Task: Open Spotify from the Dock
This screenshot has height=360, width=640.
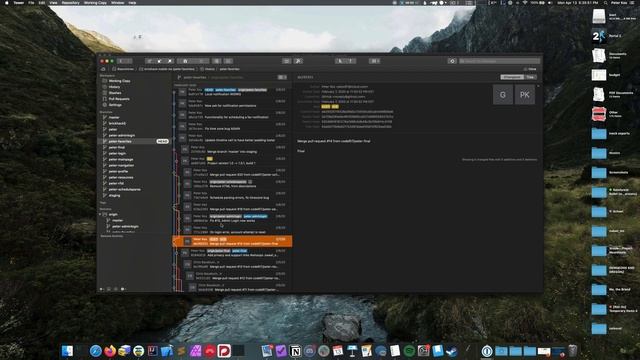Action: coord(409,351)
